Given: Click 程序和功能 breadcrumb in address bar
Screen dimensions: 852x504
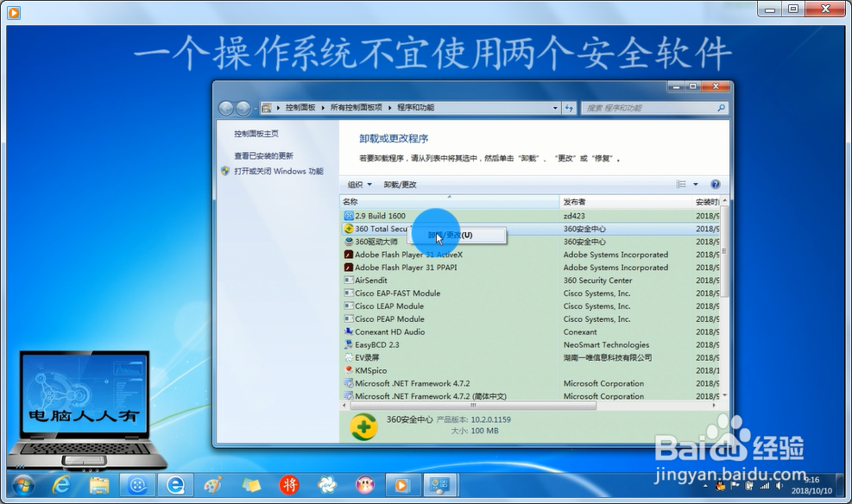Looking at the screenshot, I should pos(415,108).
